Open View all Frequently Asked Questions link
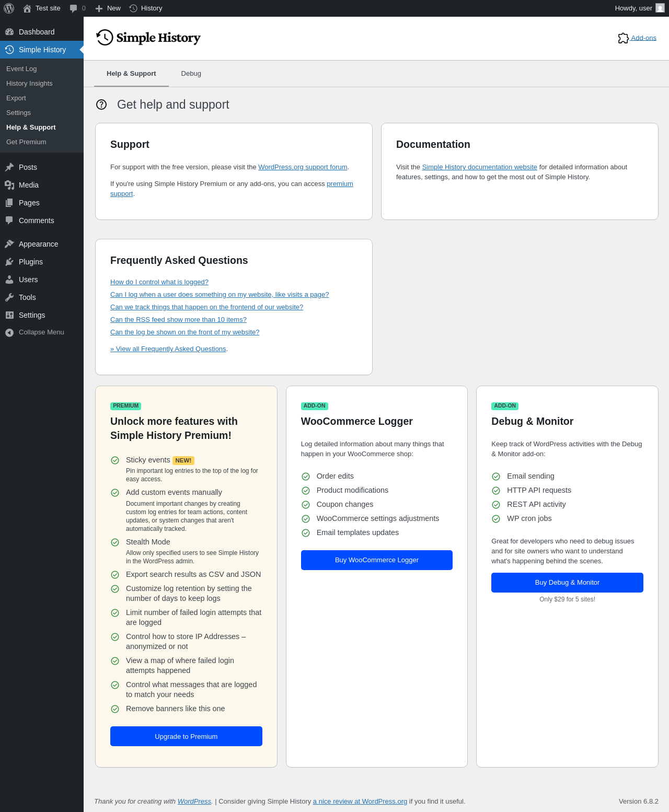 (x=168, y=349)
